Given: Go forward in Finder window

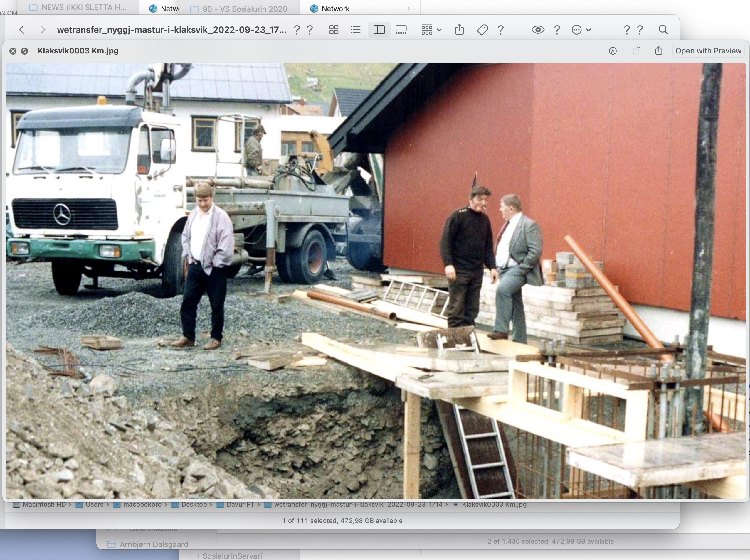Looking at the screenshot, I should (x=42, y=30).
